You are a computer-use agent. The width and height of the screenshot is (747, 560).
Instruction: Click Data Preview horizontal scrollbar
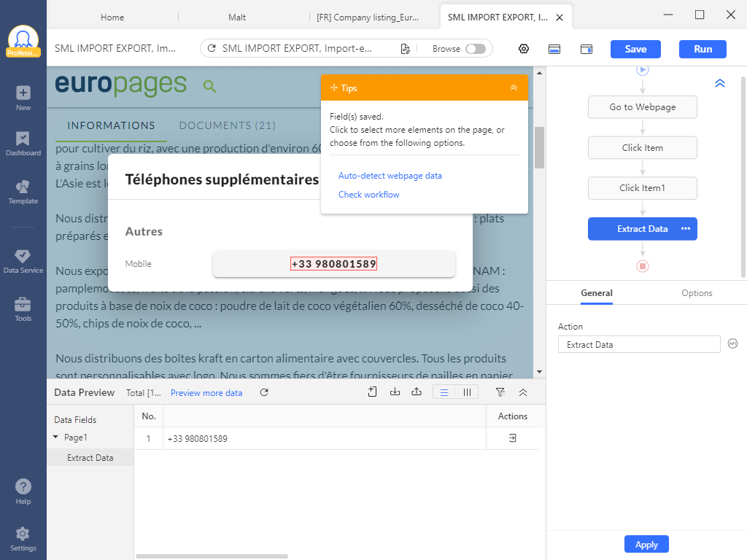click(212, 556)
